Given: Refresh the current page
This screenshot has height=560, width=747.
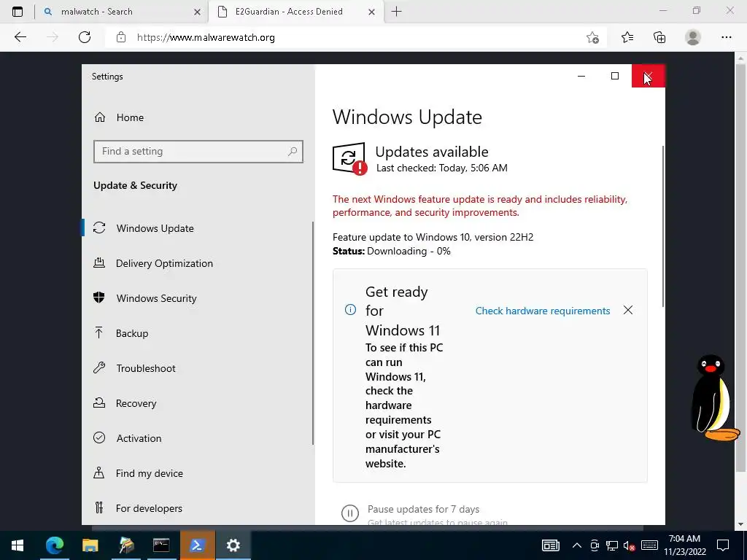Looking at the screenshot, I should pos(85,37).
